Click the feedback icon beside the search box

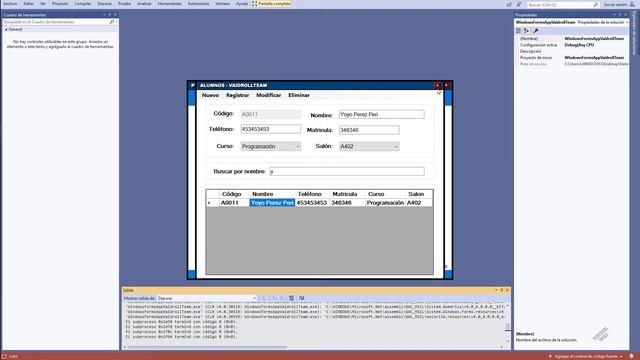[x=519, y=4]
